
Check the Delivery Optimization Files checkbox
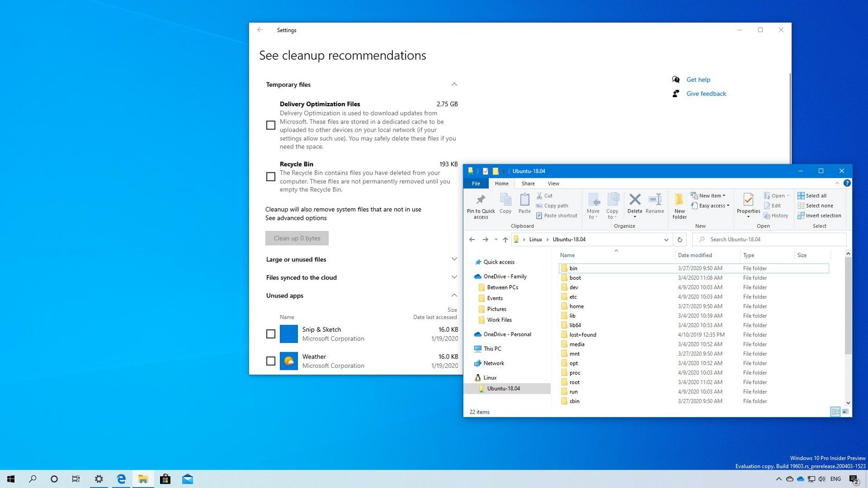tap(271, 125)
